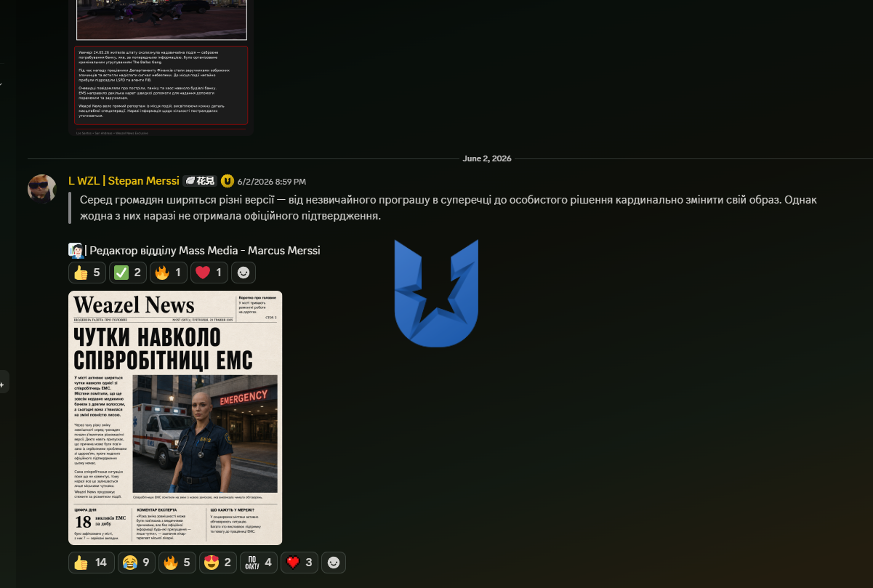873x588 pixels.
Task: Click the 6/2/2026 8:59 PM timestamp
Action: [272, 182]
